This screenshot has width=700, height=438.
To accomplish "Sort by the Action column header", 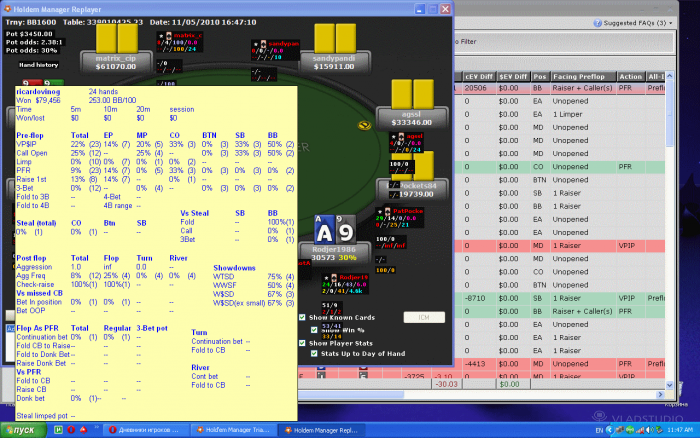I will (630, 76).
